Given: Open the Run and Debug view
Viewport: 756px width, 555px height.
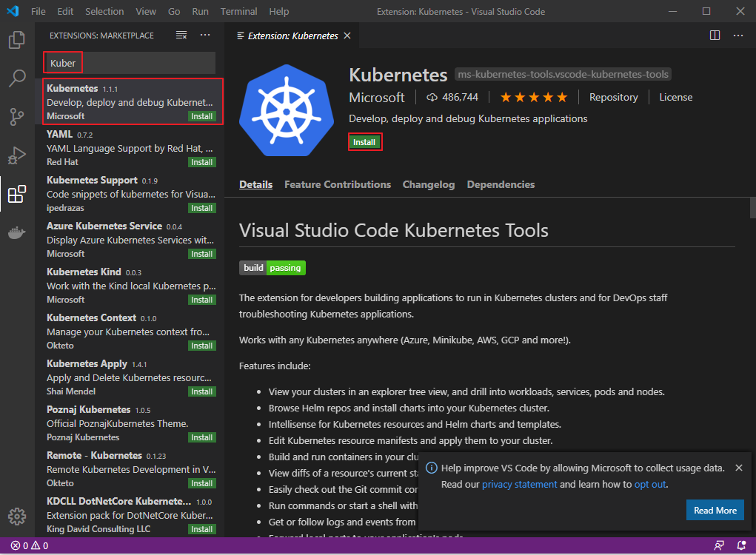Looking at the screenshot, I should tap(17, 155).
